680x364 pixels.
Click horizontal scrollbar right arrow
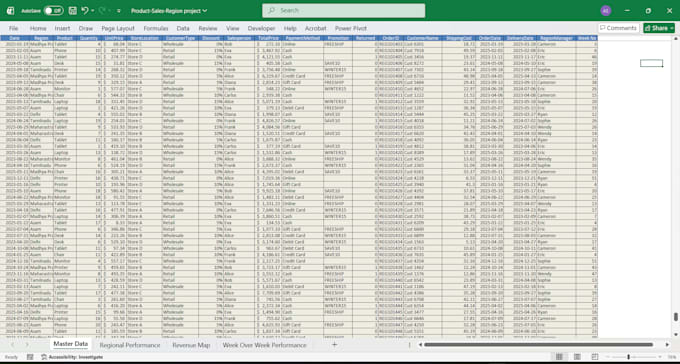pyautogui.click(x=667, y=345)
